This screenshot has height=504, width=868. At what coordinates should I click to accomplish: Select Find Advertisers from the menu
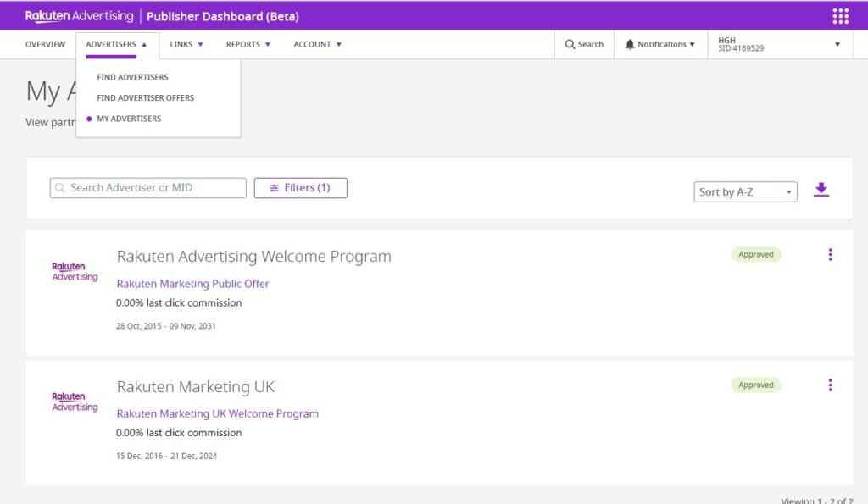pos(132,77)
